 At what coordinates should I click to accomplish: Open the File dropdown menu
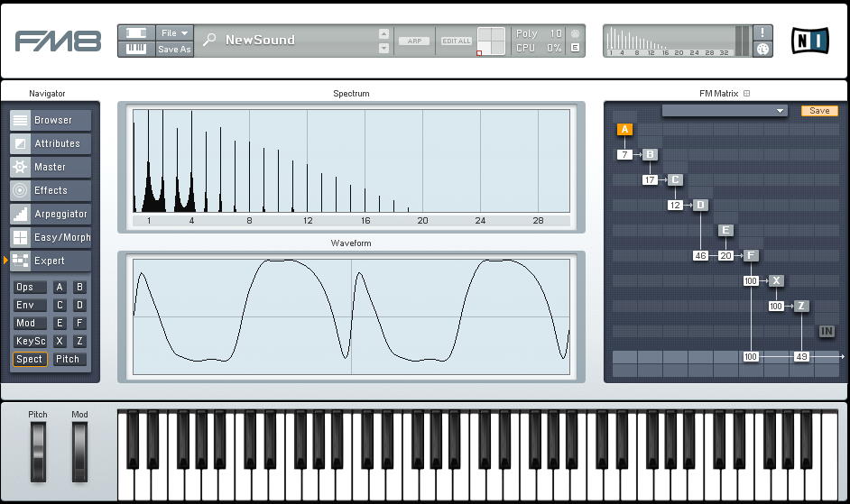click(x=174, y=32)
